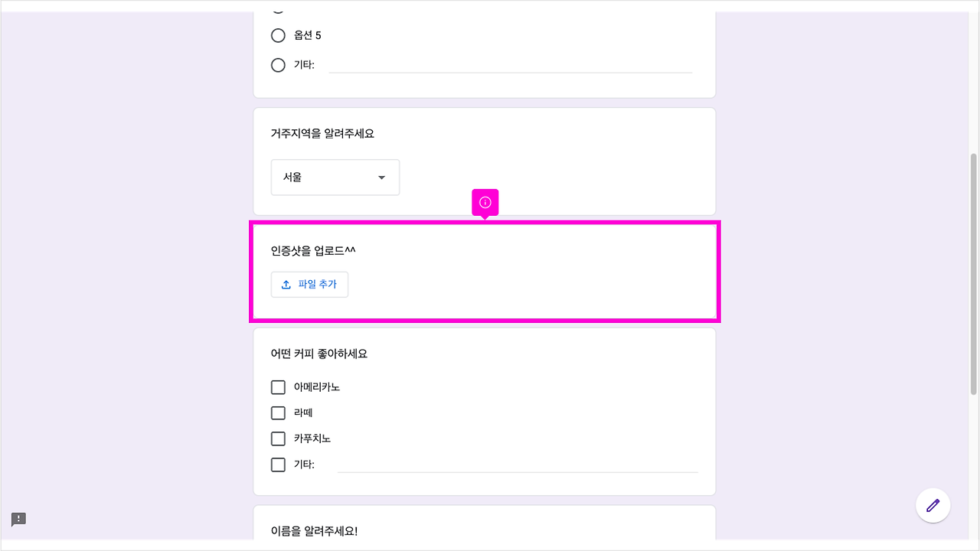This screenshot has width=980, height=551.
Task: Click the 파일 추가 file upload button
Action: (309, 284)
